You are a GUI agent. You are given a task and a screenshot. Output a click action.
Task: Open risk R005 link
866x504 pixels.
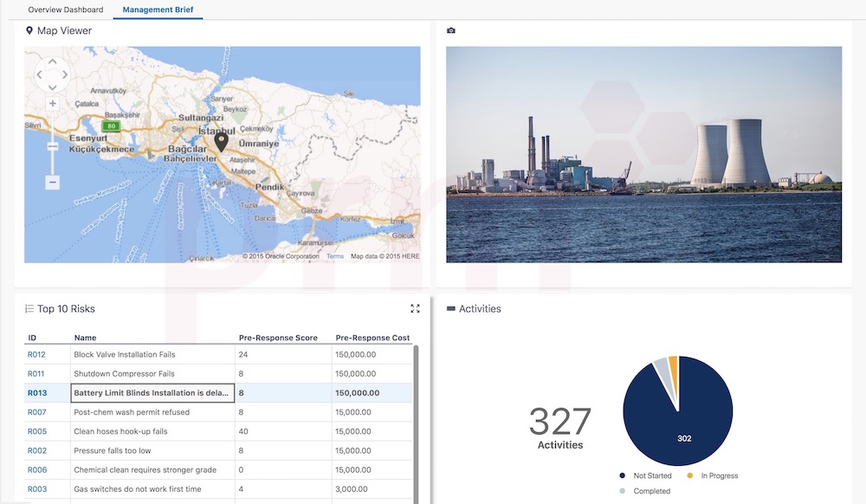(36, 431)
